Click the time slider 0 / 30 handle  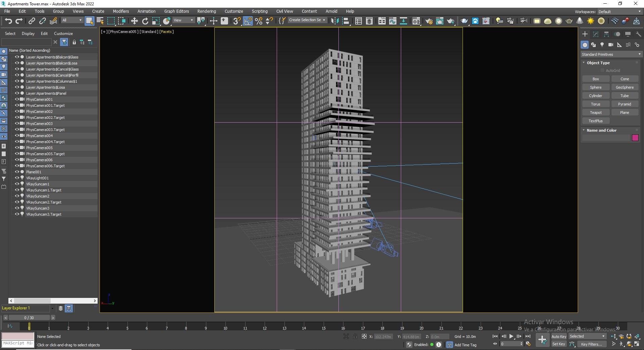click(29, 318)
